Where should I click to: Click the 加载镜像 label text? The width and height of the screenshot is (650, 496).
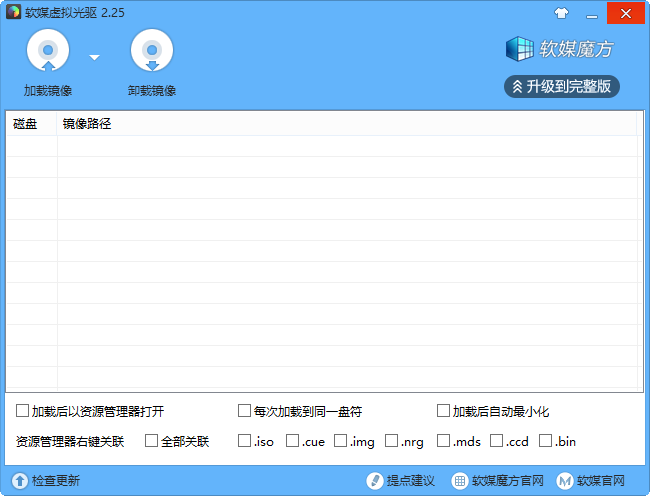pos(48,90)
